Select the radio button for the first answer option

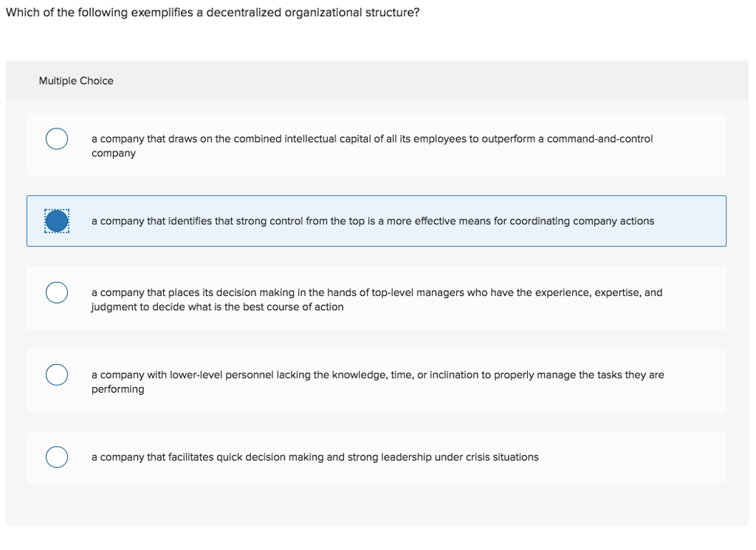click(56, 139)
